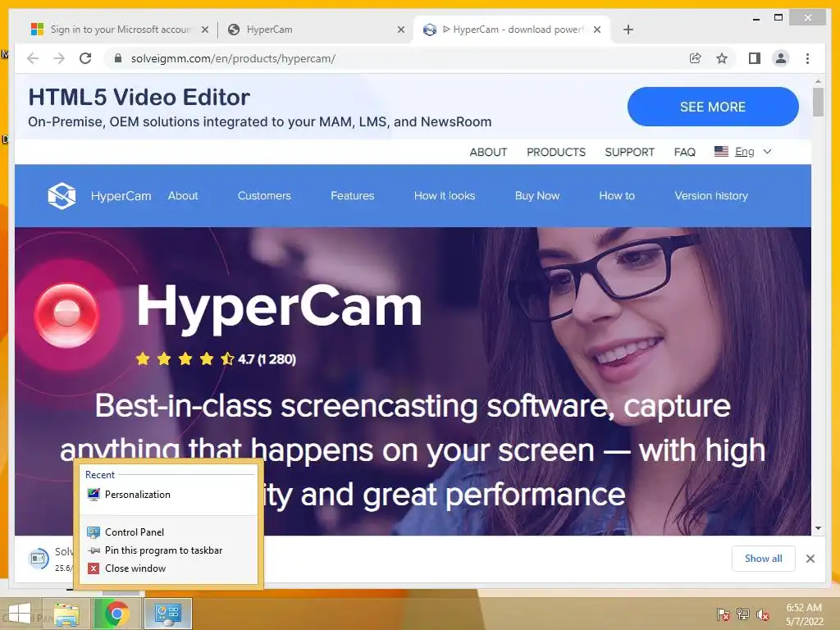Open Action Center flag icon in tray
Screen dimensions: 840x630
tap(723, 614)
